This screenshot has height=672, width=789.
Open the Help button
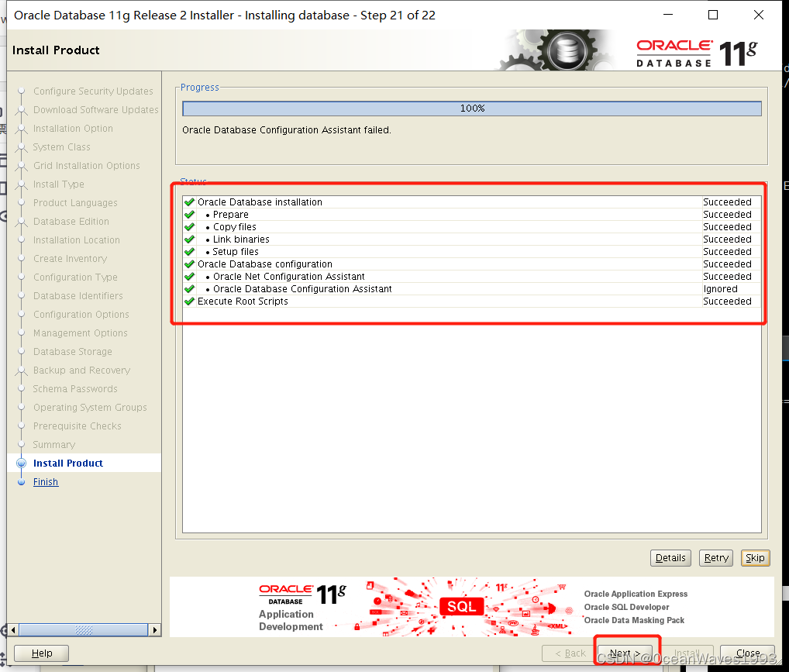[x=41, y=653]
